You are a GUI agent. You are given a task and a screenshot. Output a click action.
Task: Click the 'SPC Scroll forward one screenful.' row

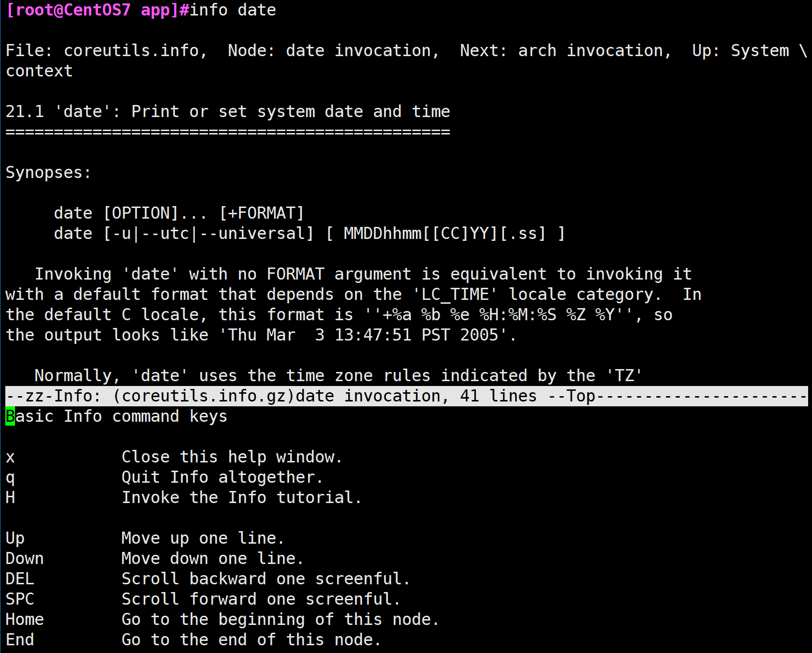coord(203,599)
